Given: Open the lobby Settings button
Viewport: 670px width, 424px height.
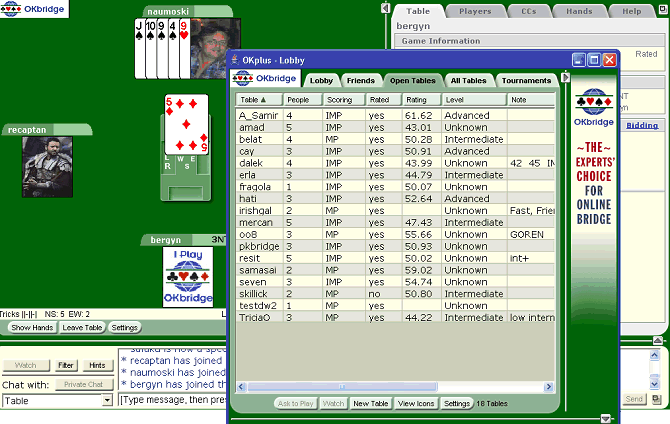Looking at the screenshot, I should pos(456,403).
